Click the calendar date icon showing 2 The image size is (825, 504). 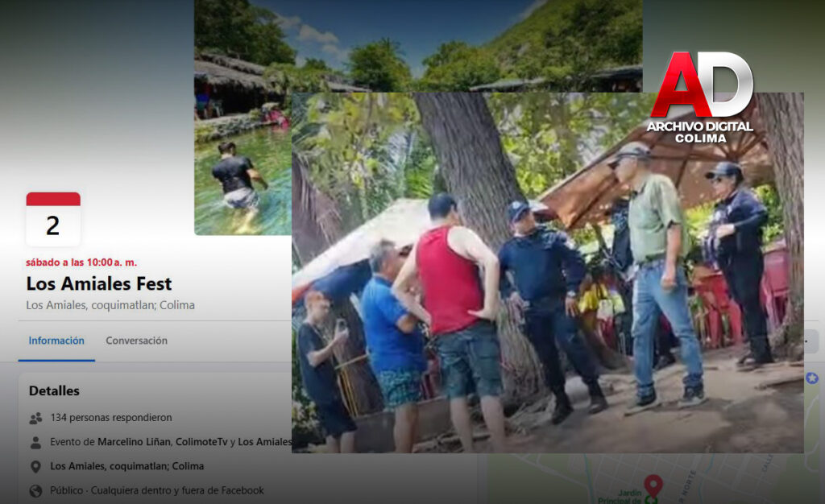coord(53,219)
